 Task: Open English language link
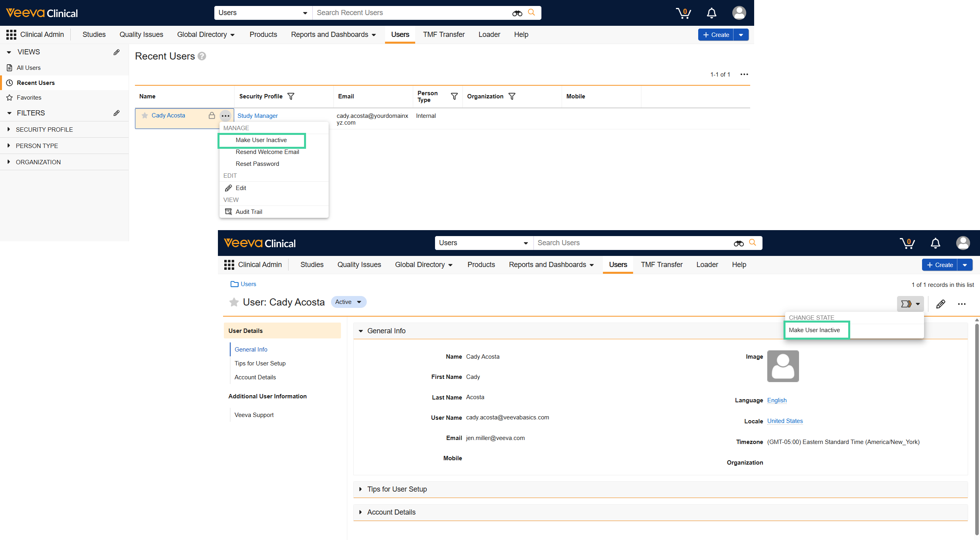click(x=777, y=400)
